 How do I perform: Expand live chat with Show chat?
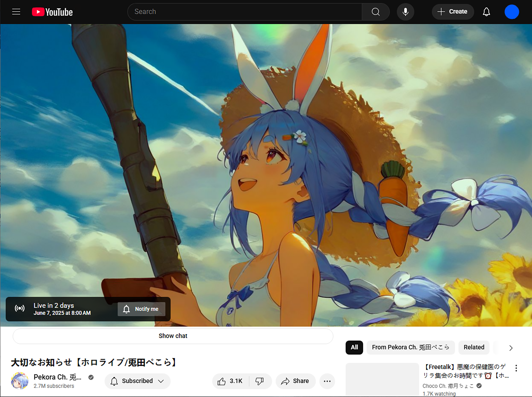[173, 336]
